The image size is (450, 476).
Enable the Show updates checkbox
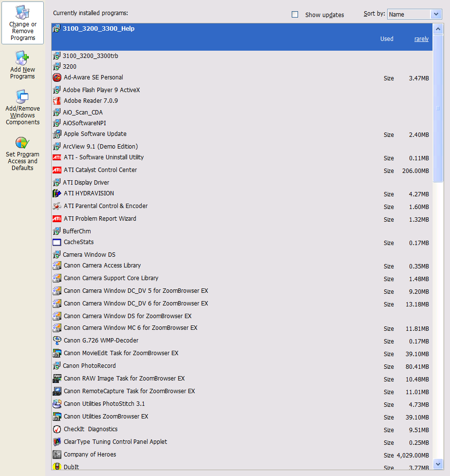pos(295,14)
